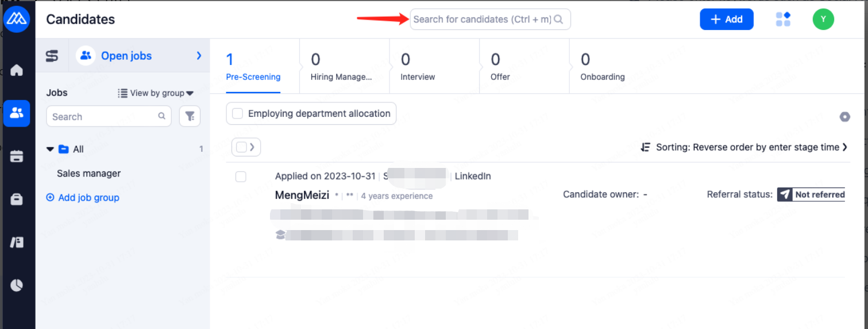Screen dimensions: 868x329
Task: Select the Candidates icon in sidebar
Action: coord(17,113)
